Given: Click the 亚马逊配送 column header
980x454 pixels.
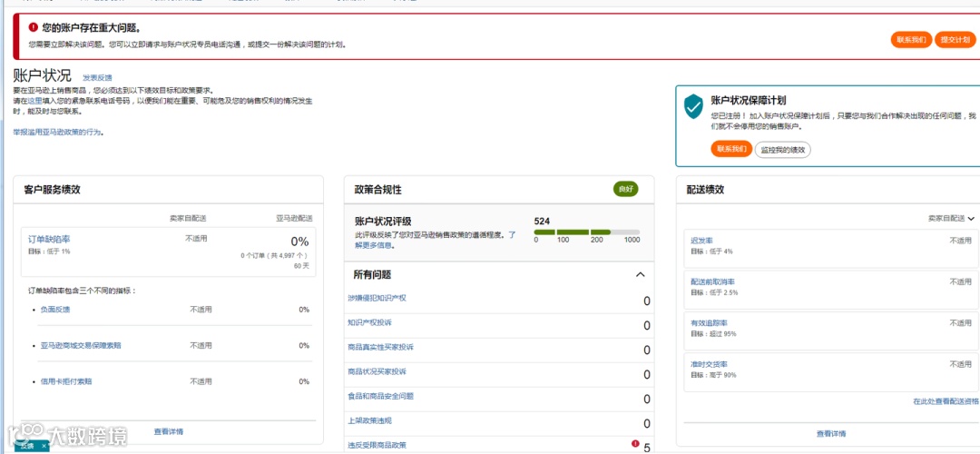Looking at the screenshot, I should click(x=294, y=218).
